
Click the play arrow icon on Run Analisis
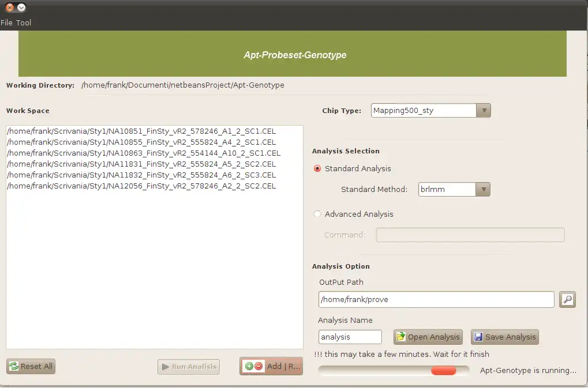166,367
